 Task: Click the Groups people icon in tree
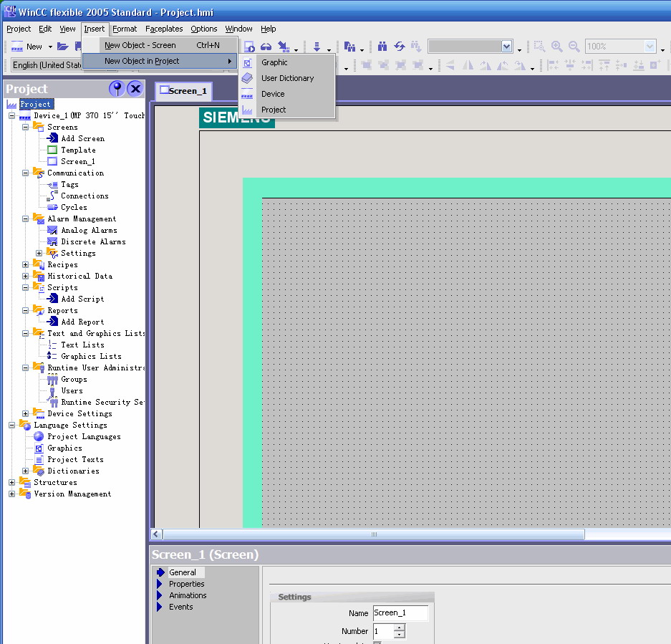pyautogui.click(x=52, y=379)
